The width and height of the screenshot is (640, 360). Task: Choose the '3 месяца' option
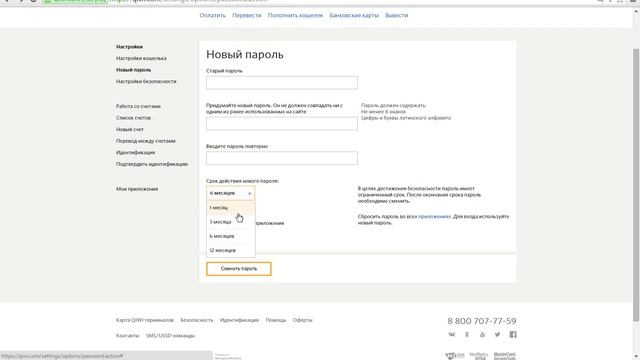tap(231, 222)
